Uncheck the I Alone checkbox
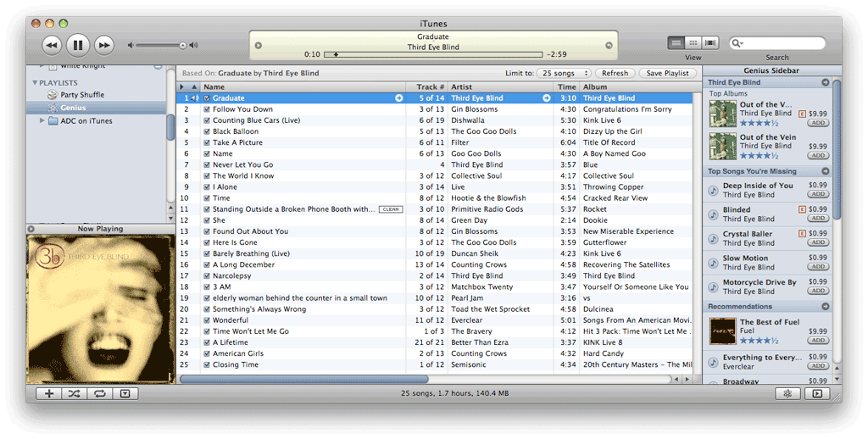Screen dimensions: 868x439 (207, 187)
